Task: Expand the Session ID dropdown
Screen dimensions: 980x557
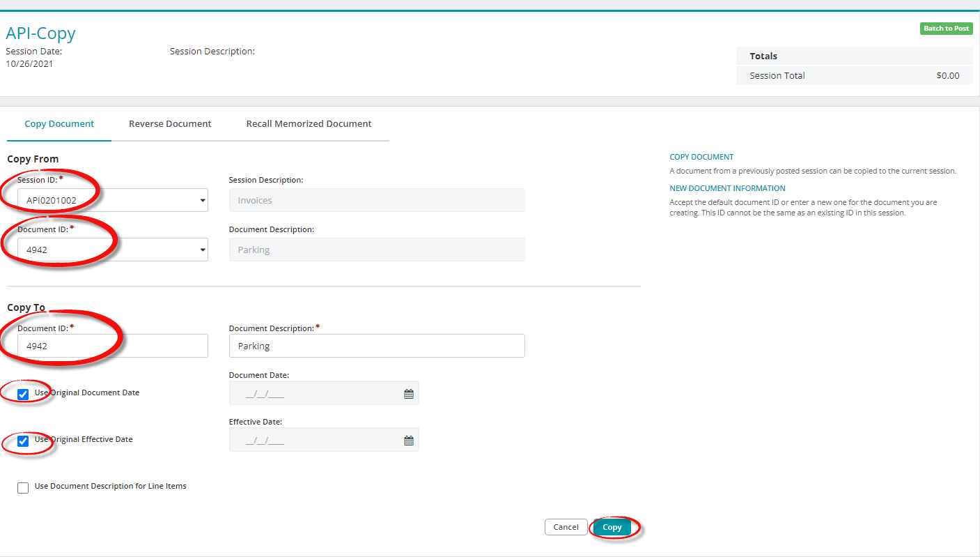Action: point(203,201)
